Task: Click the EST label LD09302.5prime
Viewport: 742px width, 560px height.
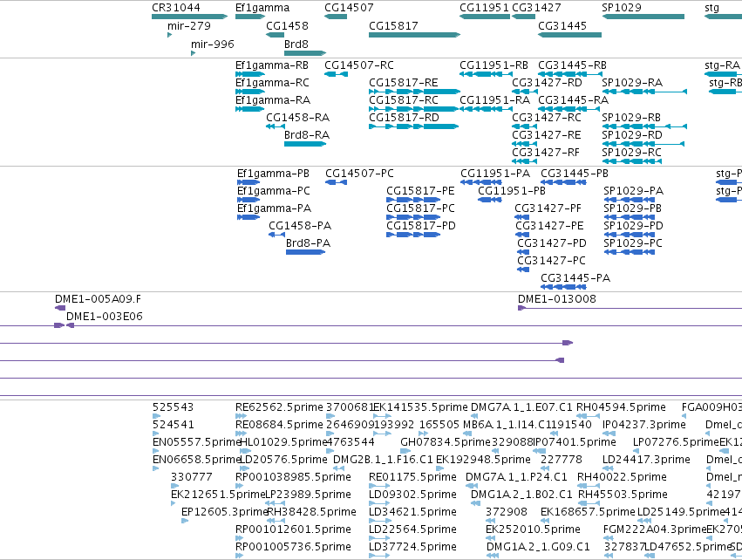Action: [412, 495]
